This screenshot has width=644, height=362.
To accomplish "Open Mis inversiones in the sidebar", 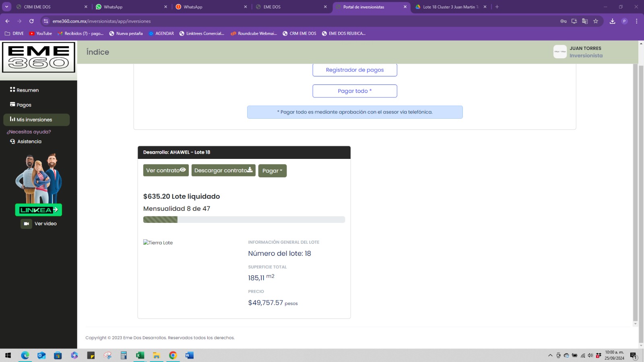I will point(36,119).
